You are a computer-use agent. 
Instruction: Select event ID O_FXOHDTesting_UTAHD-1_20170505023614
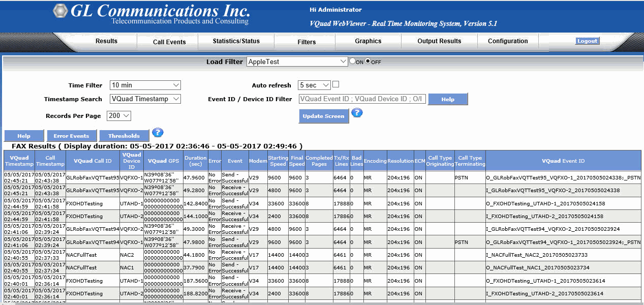(545, 281)
